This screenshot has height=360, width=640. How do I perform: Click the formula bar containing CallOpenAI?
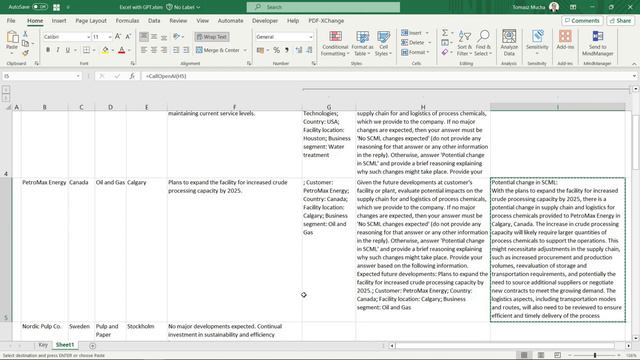tap(387, 76)
